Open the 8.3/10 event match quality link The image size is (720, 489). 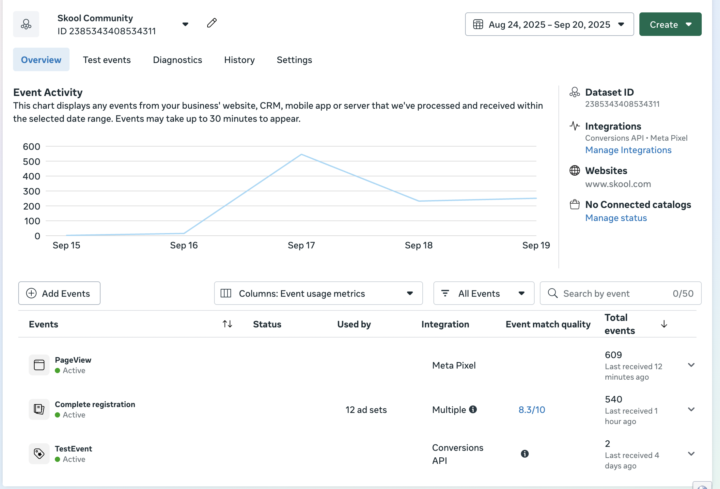[x=532, y=410]
